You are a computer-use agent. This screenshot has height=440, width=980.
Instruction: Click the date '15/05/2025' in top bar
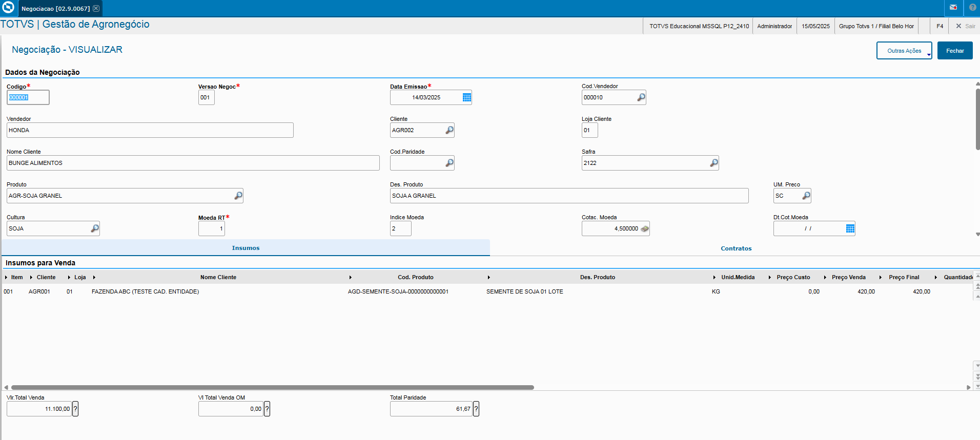[x=815, y=26]
